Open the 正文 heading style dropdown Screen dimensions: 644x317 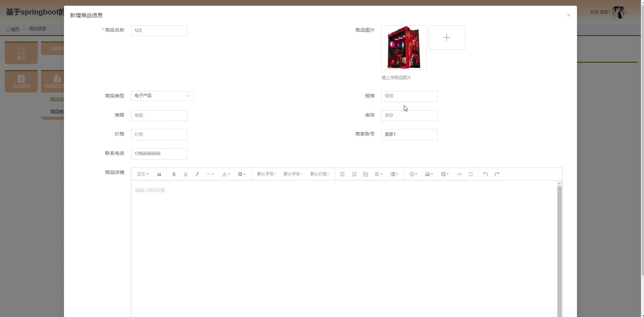[x=142, y=174]
